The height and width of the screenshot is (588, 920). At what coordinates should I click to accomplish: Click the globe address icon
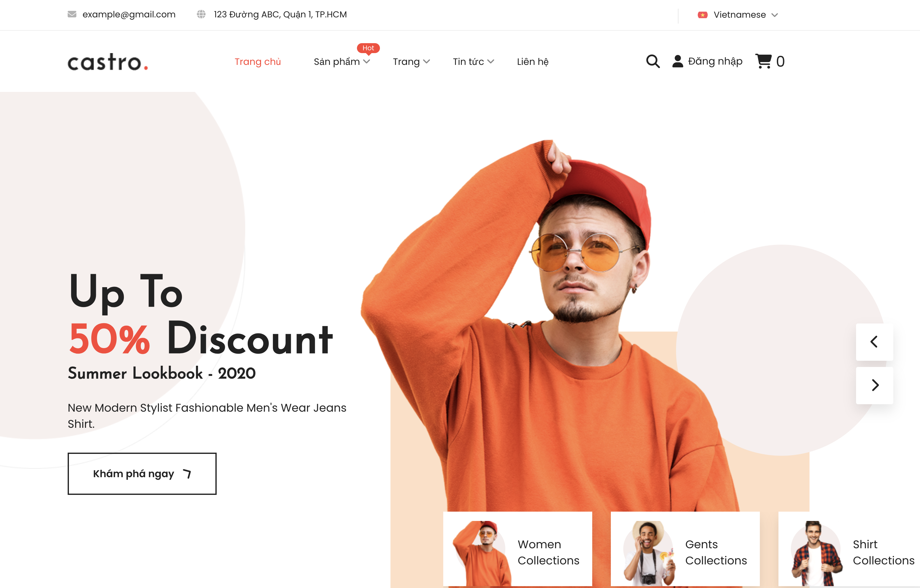(x=201, y=14)
